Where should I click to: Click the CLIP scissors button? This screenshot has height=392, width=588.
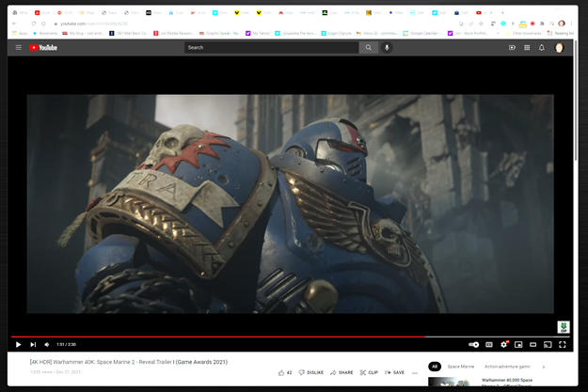pyautogui.click(x=369, y=372)
